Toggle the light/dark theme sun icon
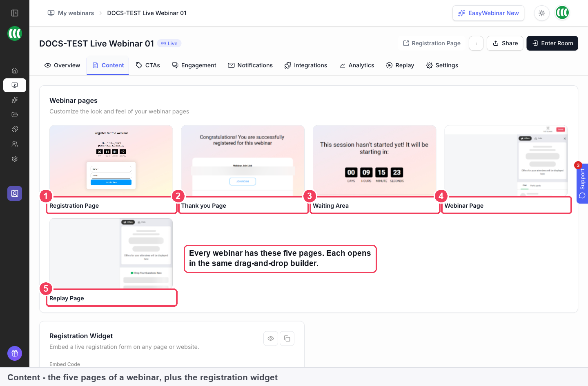The image size is (588, 386). pos(542,13)
